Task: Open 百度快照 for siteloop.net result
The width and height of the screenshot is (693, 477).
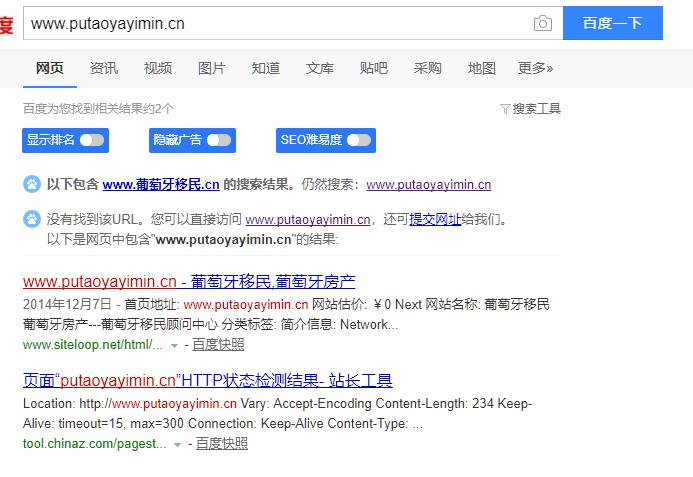Action: [x=218, y=345]
